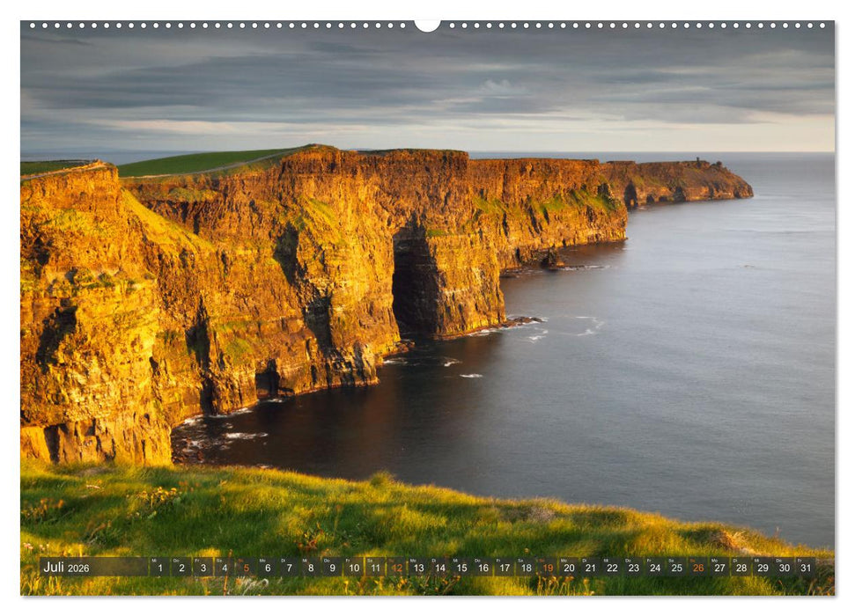Viewport: 855px width, 616px height.
Task: Select day 23 on the calendar bar
Action: tap(633, 568)
